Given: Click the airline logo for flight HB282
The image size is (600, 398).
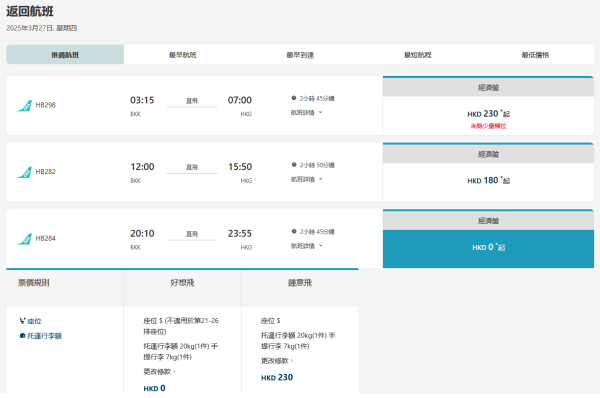Looking at the screenshot, I should [24, 172].
